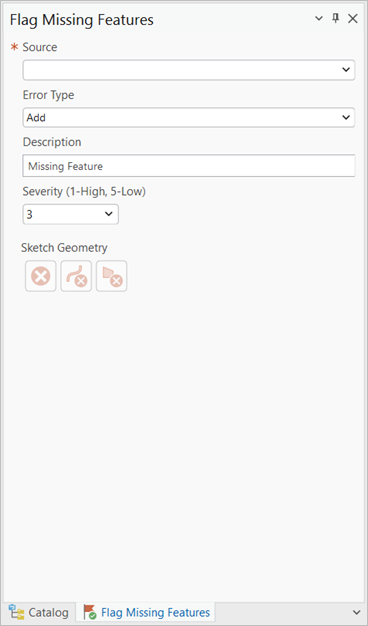Click the point sketch geometry tool
Image resolution: width=368 pixels, height=626 pixels.
(x=41, y=276)
